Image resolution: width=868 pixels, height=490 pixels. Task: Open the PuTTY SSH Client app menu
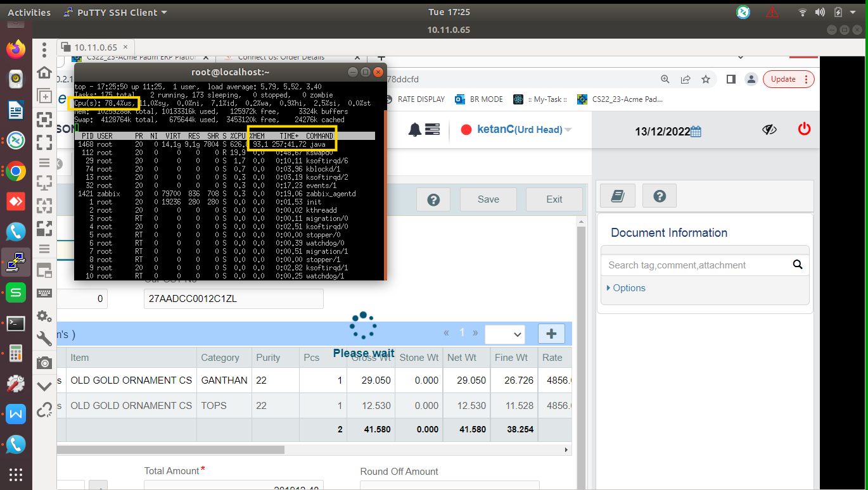pos(115,12)
